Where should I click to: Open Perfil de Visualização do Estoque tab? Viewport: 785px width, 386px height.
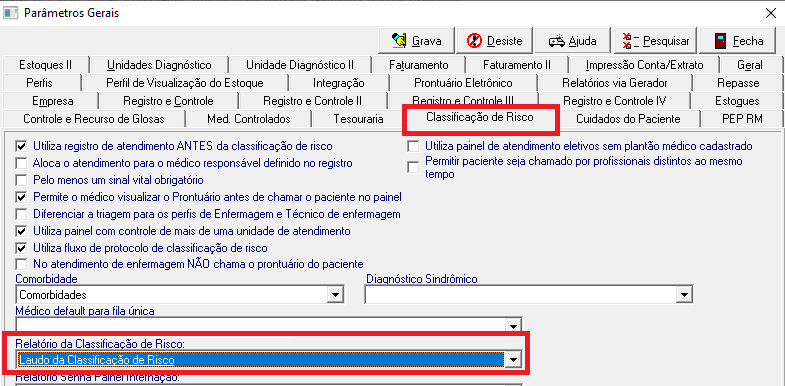pos(184,83)
